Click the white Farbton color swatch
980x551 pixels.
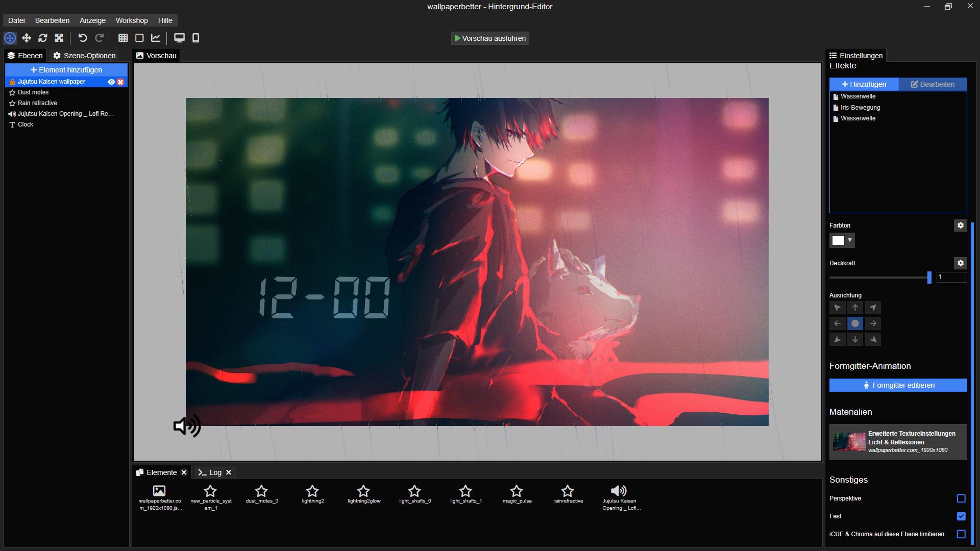click(x=838, y=240)
